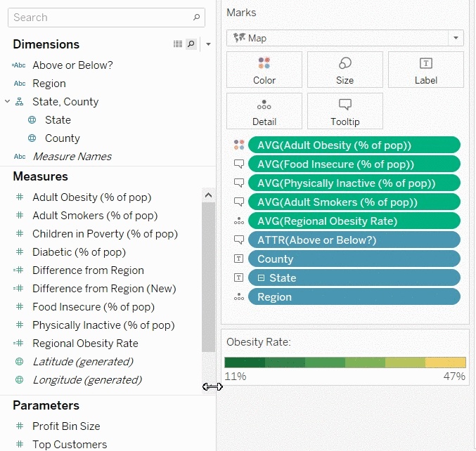The height and width of the screenshot is (451, 476).
Task: Click darkest green segment of Obesity legend
Action: 245,362
